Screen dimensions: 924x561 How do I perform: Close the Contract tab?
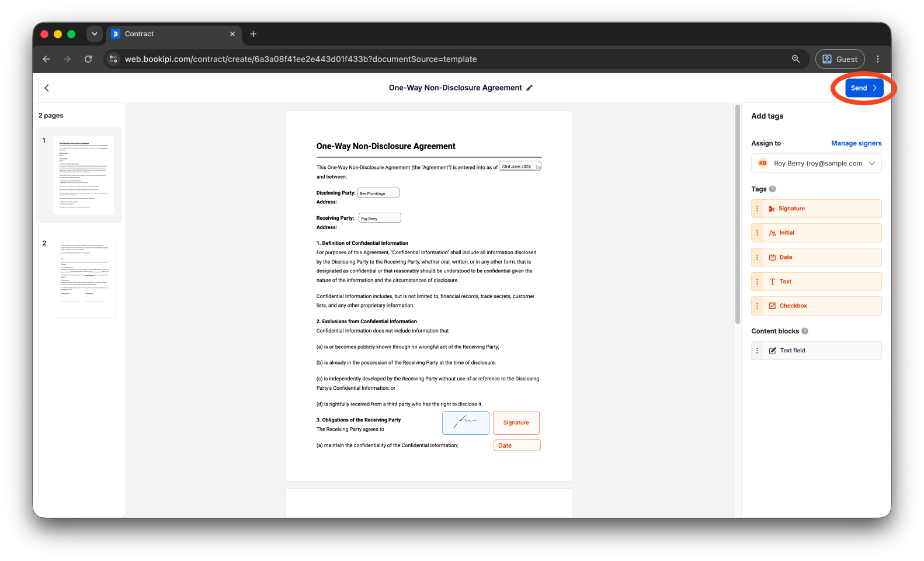(232, 34)
